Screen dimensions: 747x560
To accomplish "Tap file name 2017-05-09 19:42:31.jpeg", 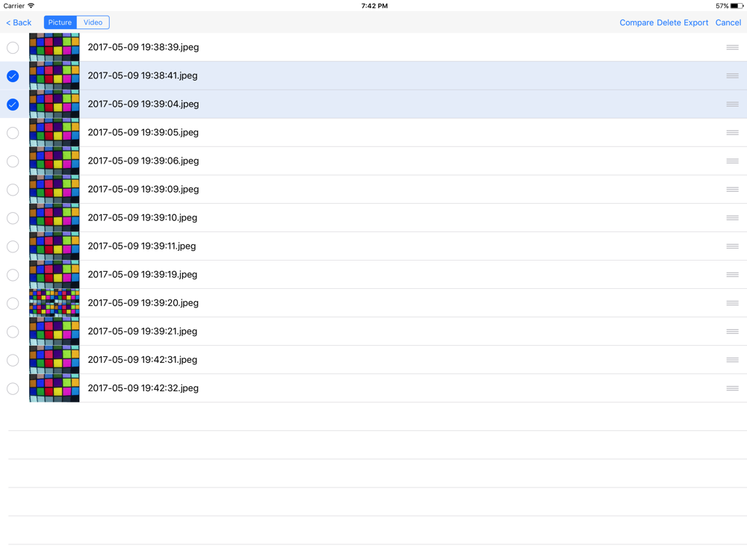I will pos(143,360).
